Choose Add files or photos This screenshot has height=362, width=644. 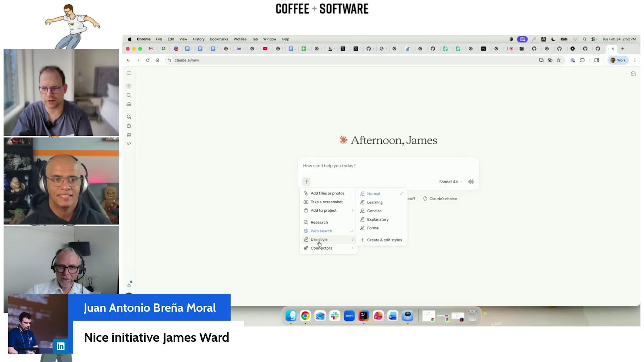pyautogui.click(x=329, y=193)
